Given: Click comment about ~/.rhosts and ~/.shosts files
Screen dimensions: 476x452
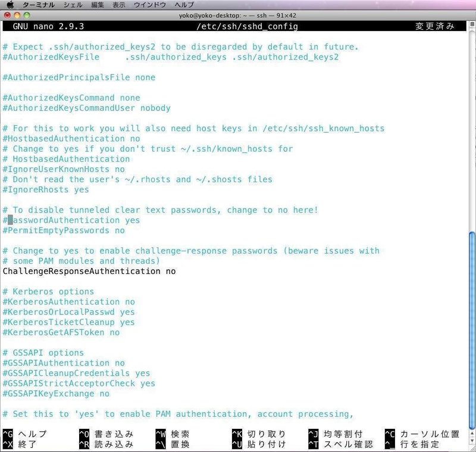Looking at the screenshot, I should pyautogui.click(x=137, y=179).
